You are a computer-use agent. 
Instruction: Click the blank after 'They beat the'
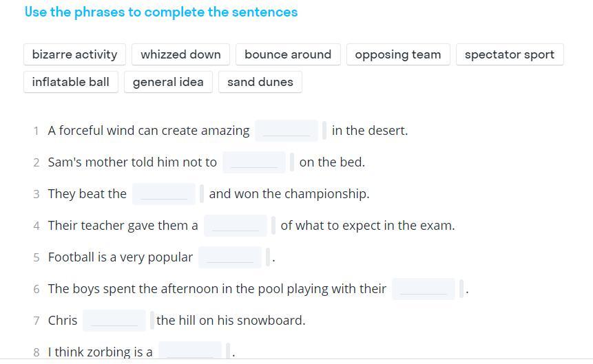(164, 194)
